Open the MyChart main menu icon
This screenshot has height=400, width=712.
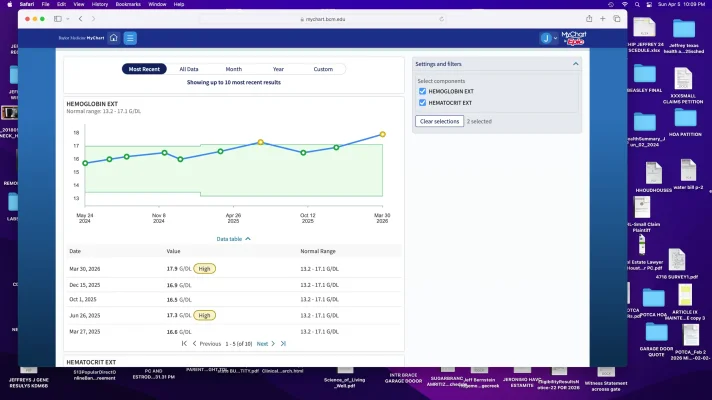(130, 38)
